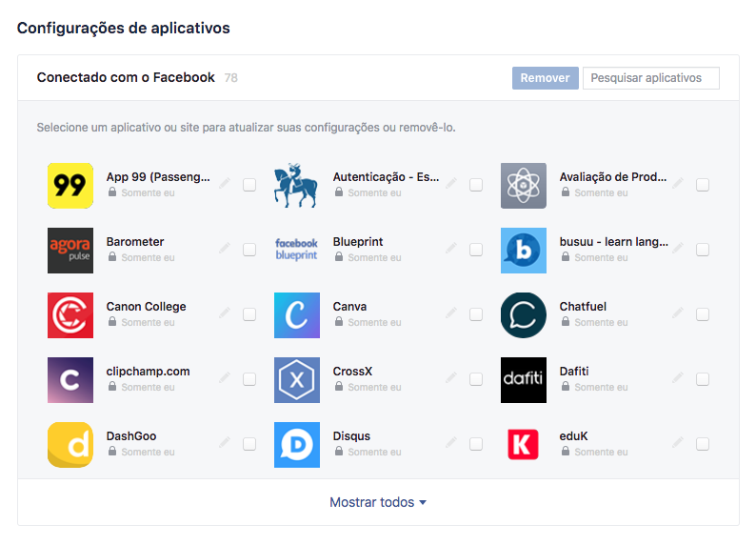Click the busuu blue b icon
756x545 pixels.
pos(524,251)
